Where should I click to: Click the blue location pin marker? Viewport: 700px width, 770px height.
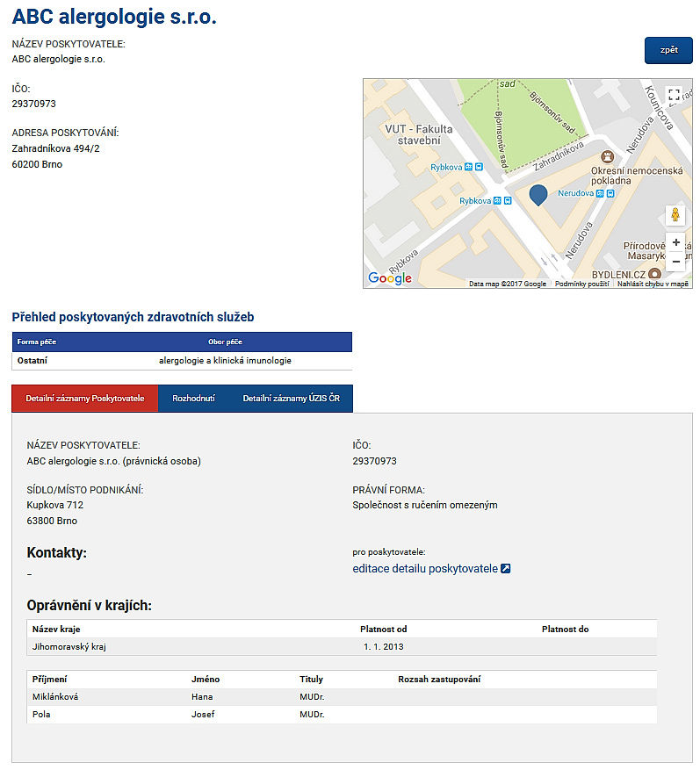(x=538, y=195)
